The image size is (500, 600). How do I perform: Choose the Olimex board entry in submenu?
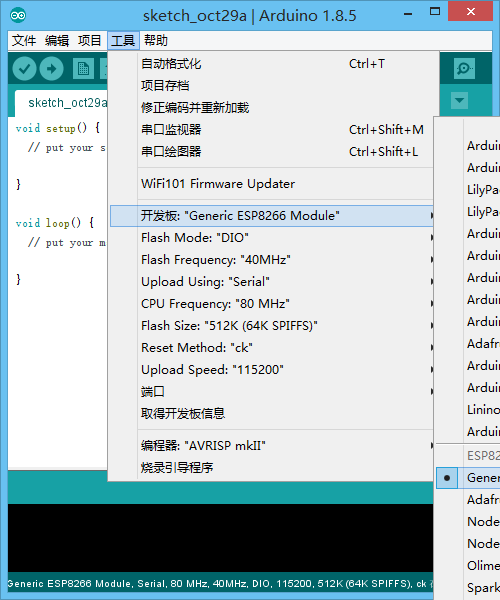468,566
